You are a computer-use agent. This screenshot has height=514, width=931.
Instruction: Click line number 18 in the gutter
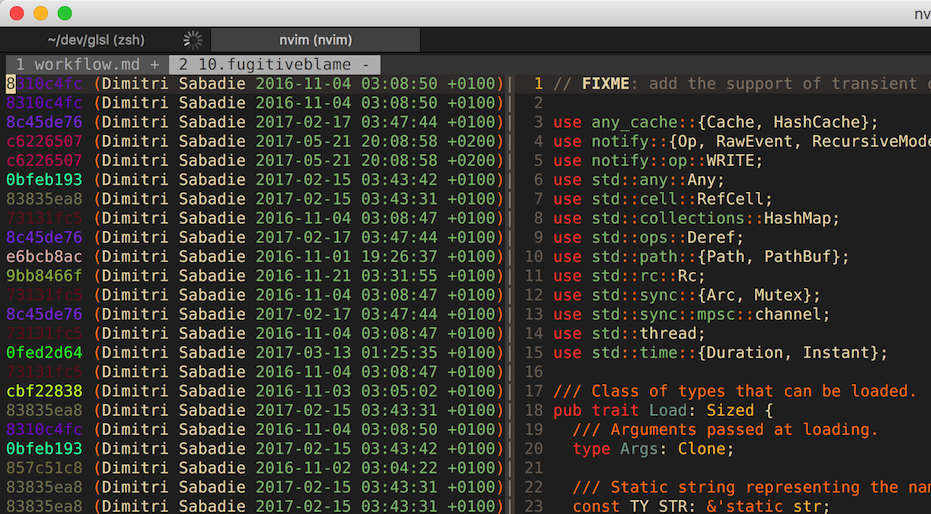pyautogui.click(x=533, y=411)
